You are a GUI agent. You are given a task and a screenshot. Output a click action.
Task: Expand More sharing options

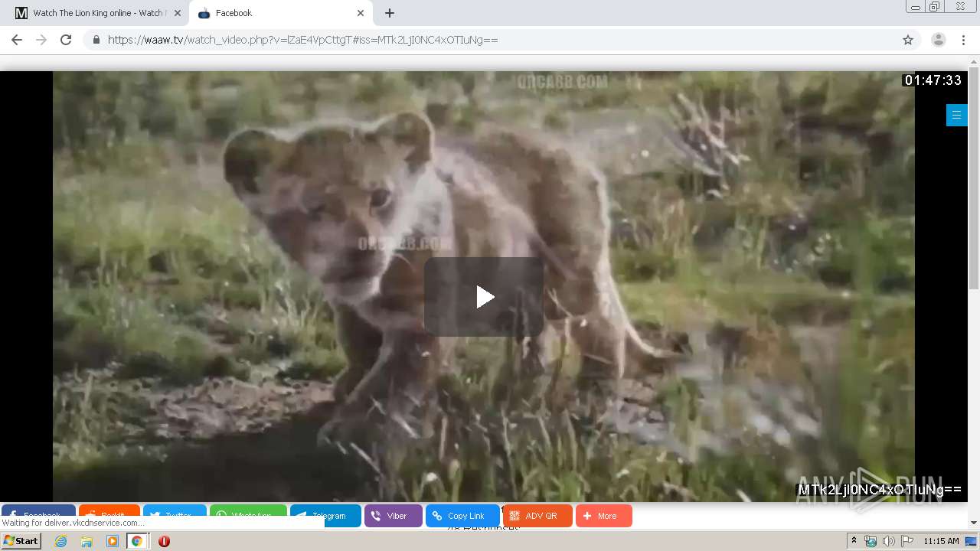(604, 516)
